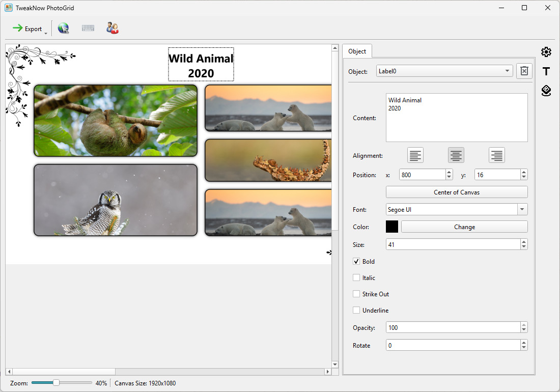Click canvas vertical scrollbar down arrow
This screenshot has height=392, width=560.
(x=335, y=365)
